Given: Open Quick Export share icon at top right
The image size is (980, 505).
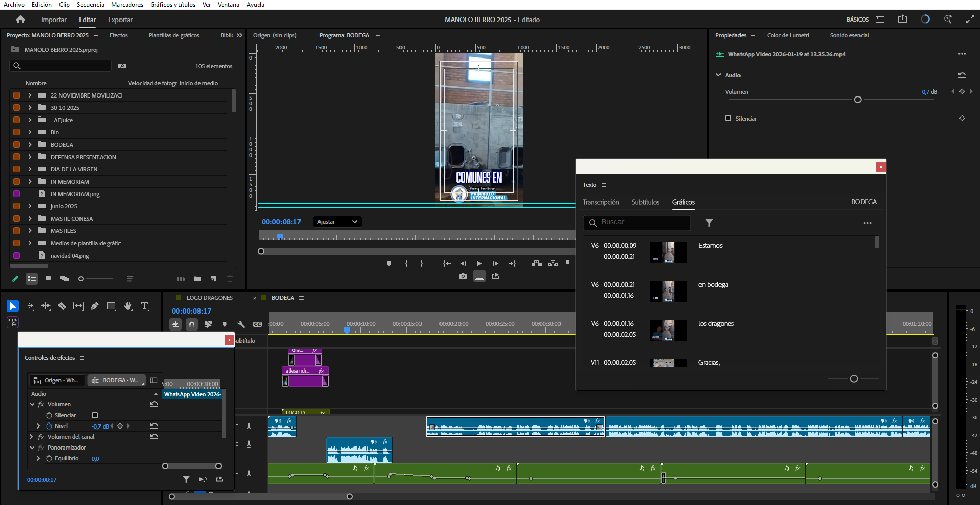Looking at the screenshot, I should (x=903, y=20).
